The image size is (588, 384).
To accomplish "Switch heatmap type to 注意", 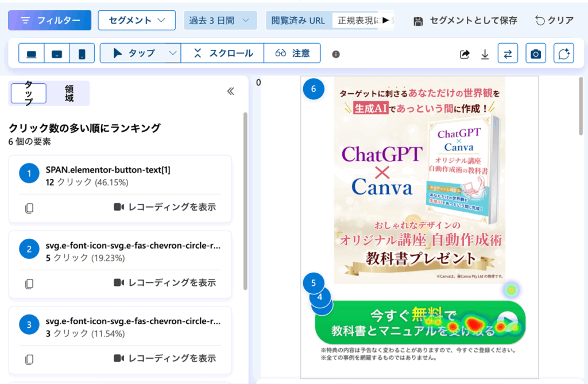I will tap(292, 53).
